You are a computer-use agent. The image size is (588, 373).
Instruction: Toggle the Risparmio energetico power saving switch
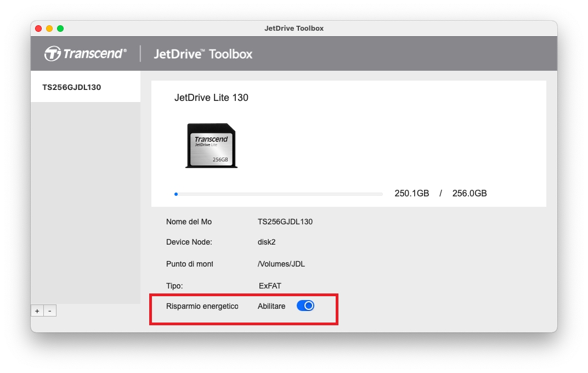click(x=306, y=306)
